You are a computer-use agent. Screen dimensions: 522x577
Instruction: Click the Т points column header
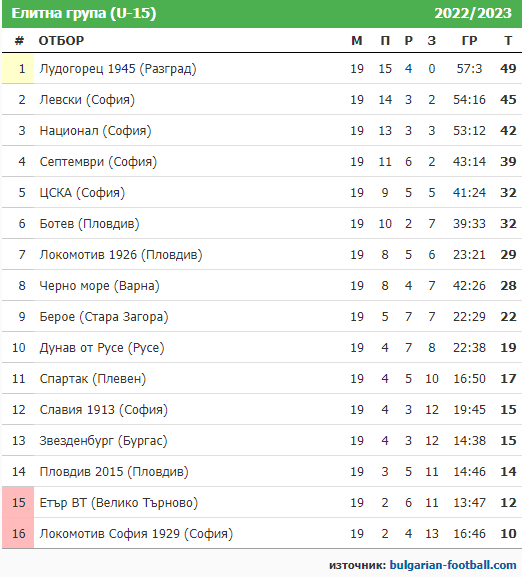coord(508,40)
